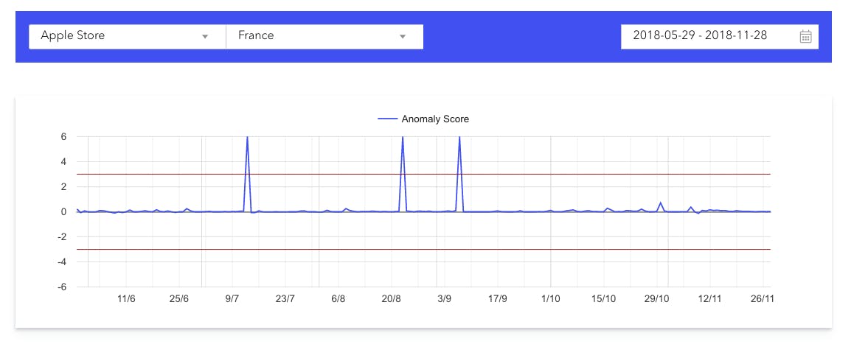
Task: Click the anomaly spike peak after 20/8
Action: 402,138
